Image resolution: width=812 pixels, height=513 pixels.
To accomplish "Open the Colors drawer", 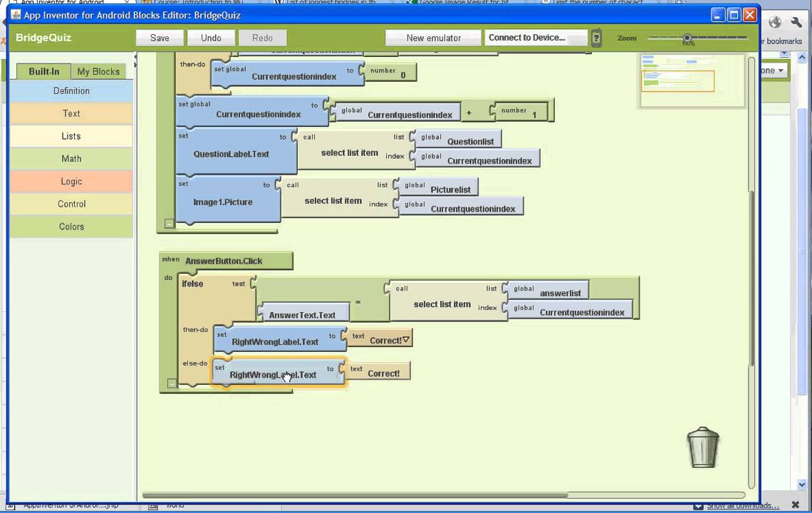I will pos(71,227).
